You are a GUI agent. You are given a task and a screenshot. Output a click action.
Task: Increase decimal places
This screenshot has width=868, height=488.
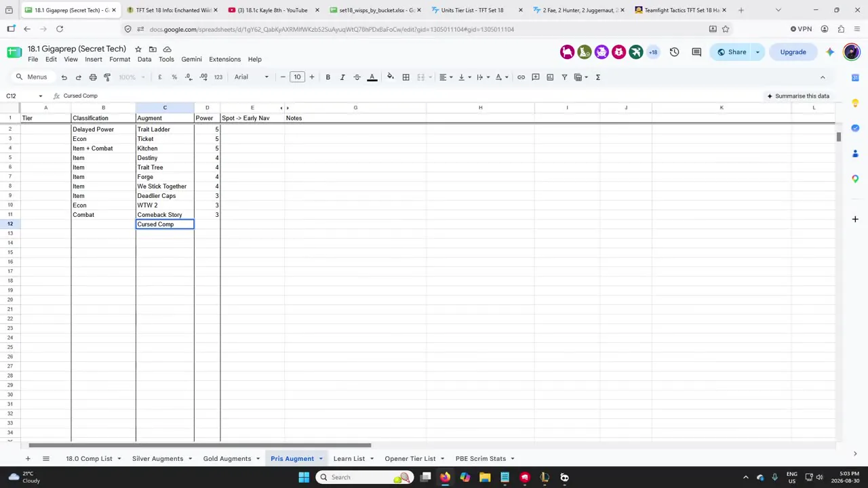203,77
